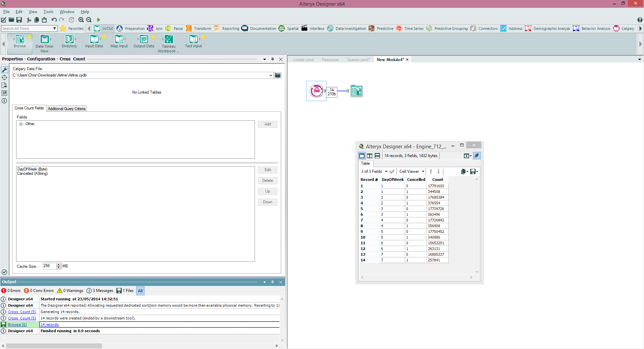The height and width of the screenshot is (349, 644).
Task: Open the Output panel options dropdown arrow
Action: pos(265,282)
